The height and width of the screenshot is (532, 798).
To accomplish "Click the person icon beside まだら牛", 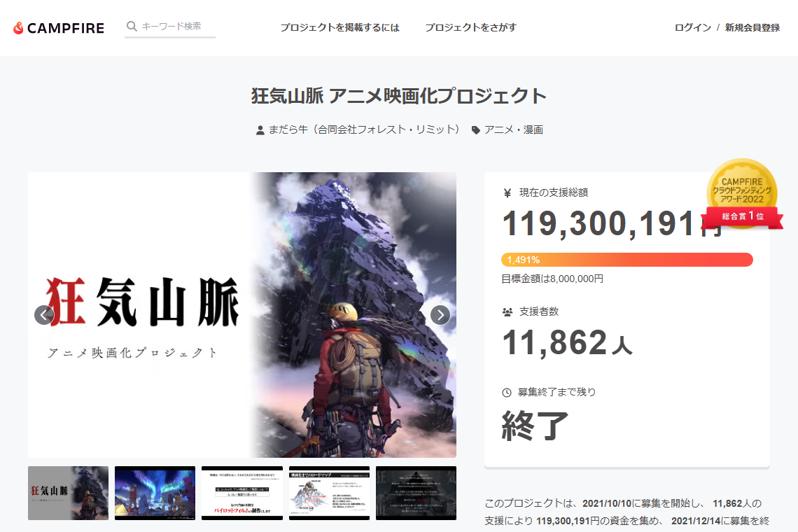I will coord(260,130).
